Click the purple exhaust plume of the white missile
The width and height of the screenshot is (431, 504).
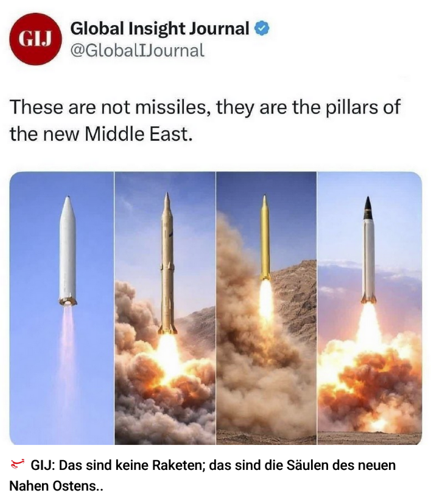68,341
